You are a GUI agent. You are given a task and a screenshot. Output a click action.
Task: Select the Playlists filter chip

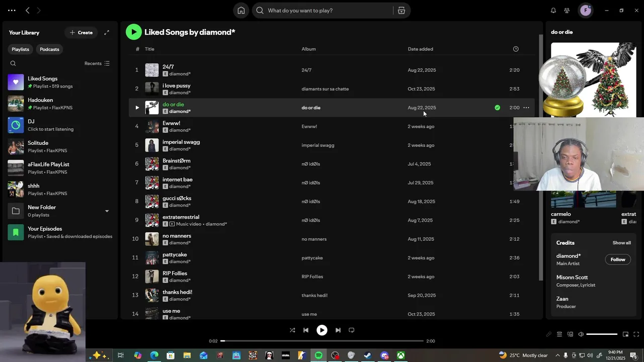(21, 49)
